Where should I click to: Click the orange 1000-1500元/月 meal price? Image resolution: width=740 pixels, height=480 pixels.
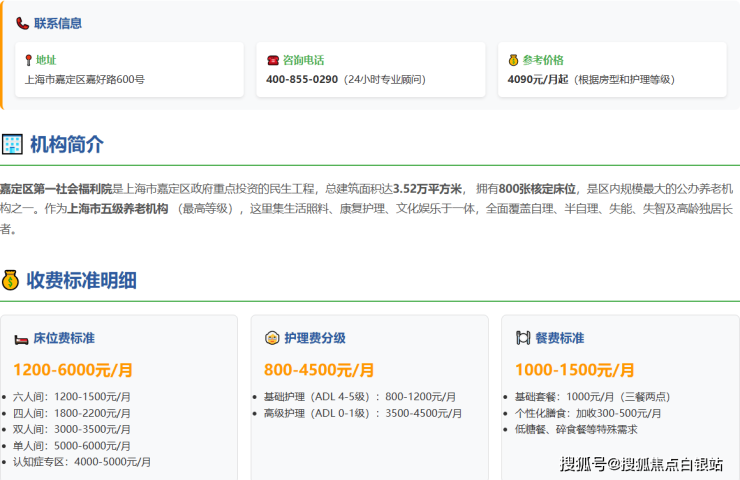pyautogui.click(x=574, y=370)
